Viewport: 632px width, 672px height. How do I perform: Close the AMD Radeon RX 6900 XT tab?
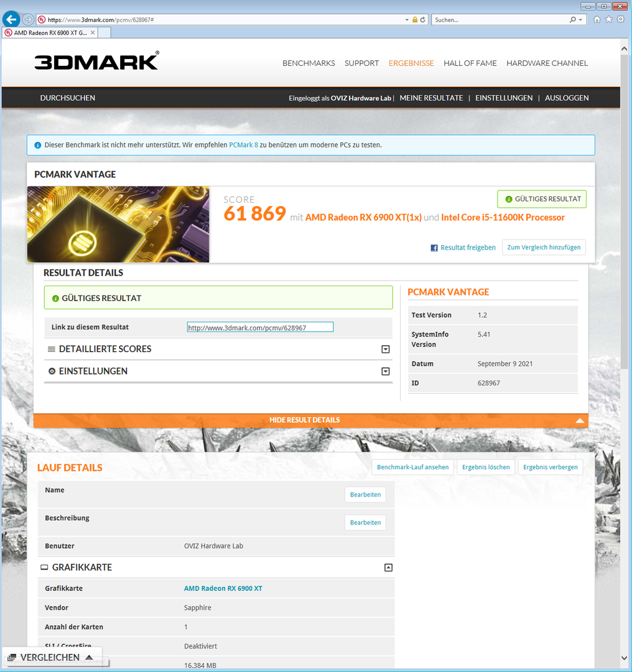[x=93, y=32]
